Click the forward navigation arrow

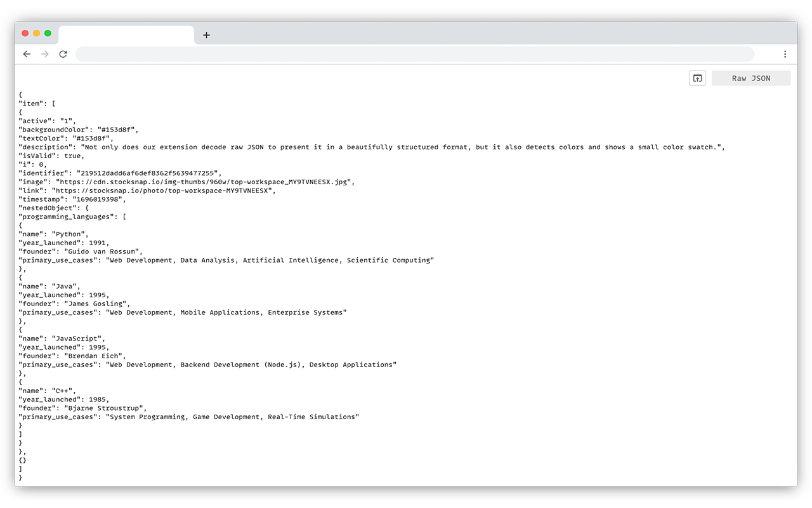pos(44,54)
